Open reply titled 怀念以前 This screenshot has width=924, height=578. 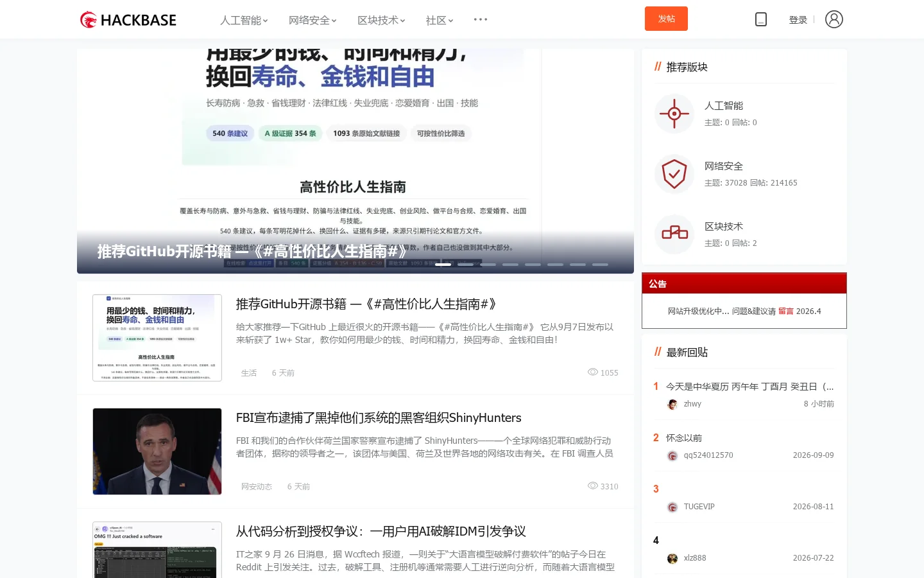click(x=684, y=438)
